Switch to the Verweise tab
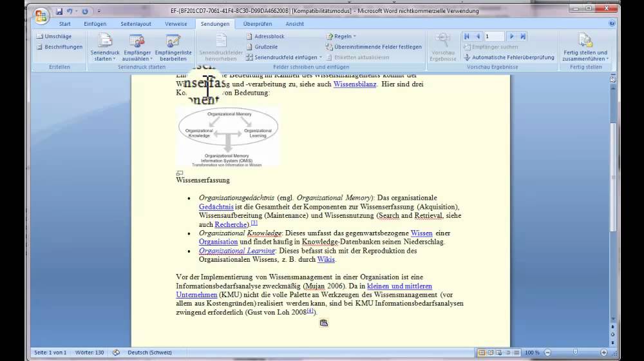The height and width of the screenshot is (361, 644). pyautogui.click(x=176, y=24)
